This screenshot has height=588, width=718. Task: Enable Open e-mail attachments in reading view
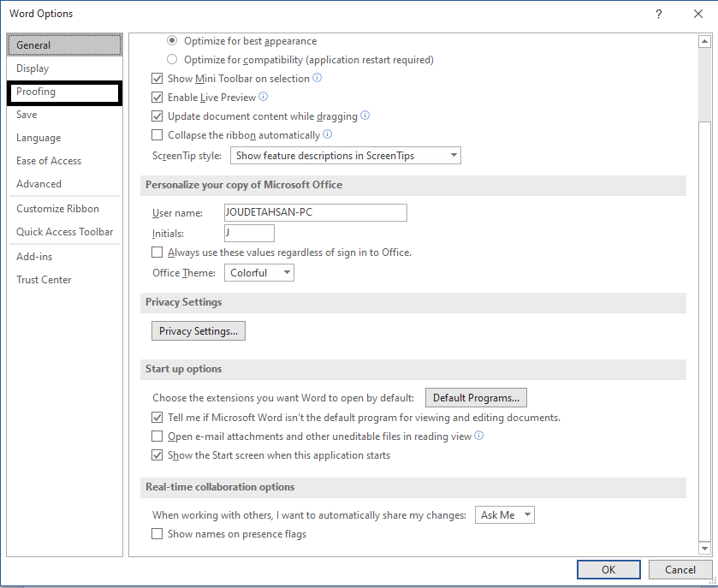[157, 436]
